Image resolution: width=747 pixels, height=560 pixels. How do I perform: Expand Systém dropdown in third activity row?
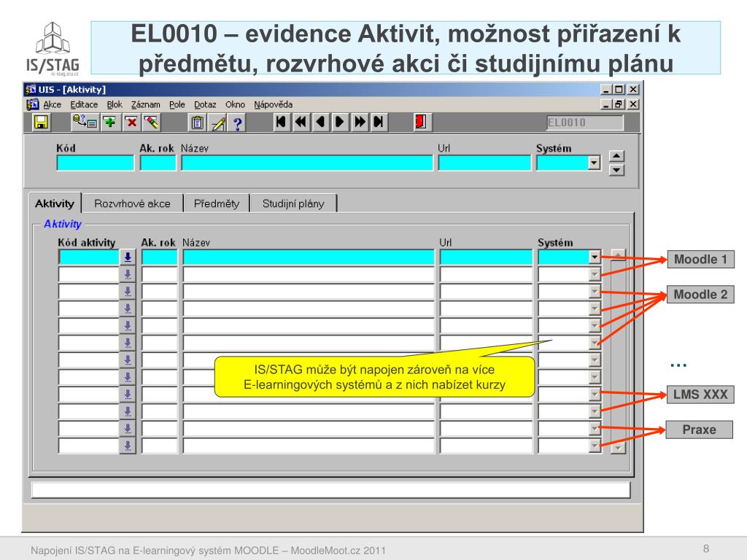594,292
